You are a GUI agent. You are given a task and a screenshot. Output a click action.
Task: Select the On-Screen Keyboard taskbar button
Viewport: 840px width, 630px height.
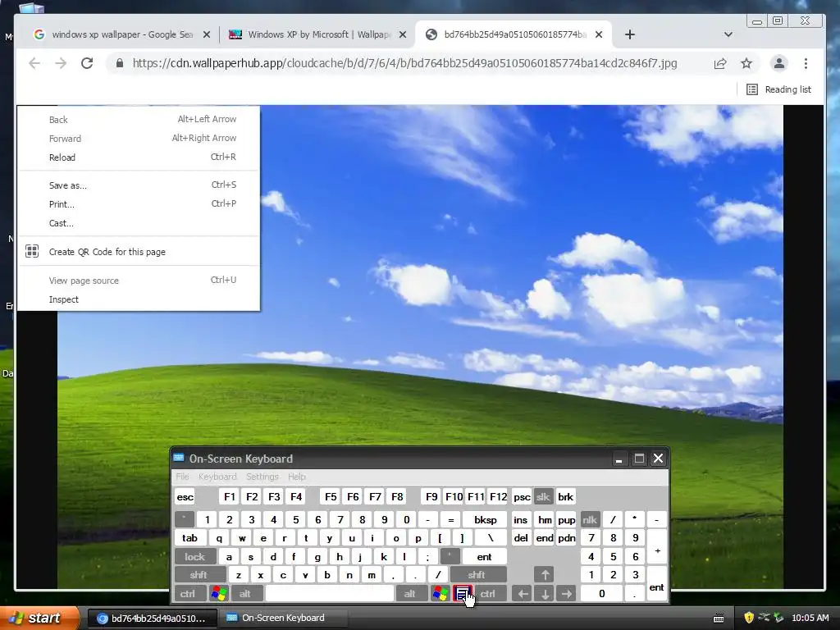pos(284,619)
